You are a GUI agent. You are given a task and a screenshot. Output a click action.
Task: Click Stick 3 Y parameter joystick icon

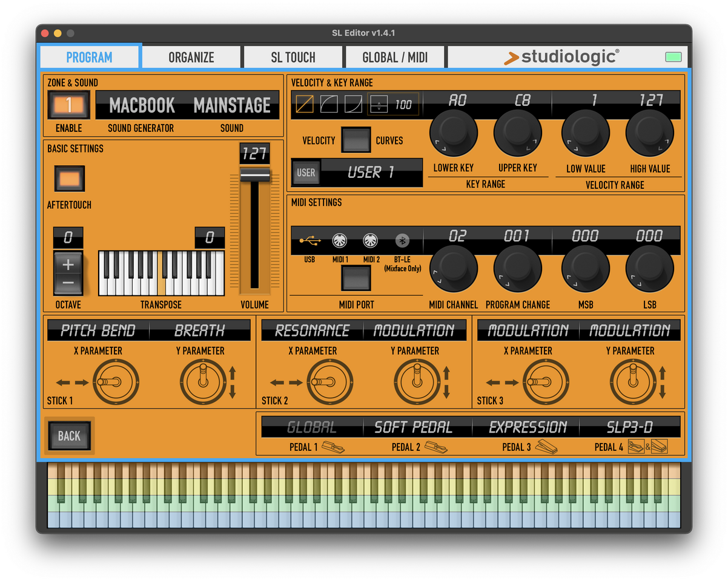633,382
